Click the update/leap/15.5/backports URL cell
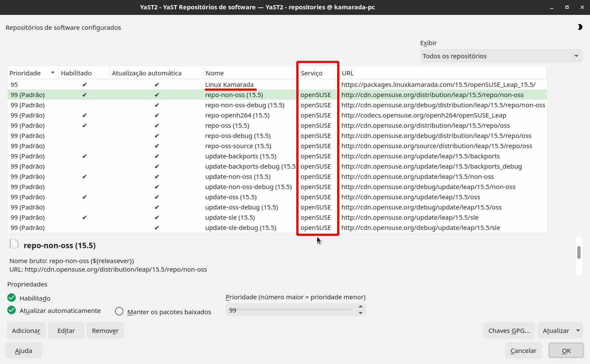 [421, 156]
